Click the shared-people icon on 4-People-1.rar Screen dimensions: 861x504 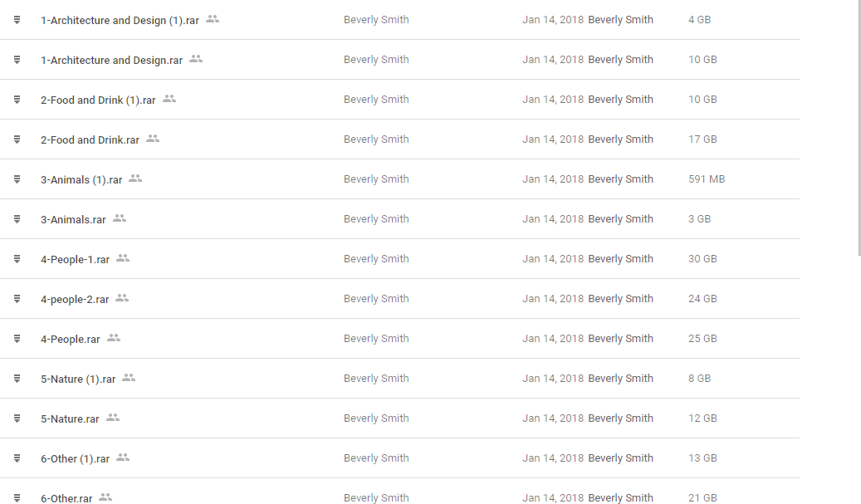[x=123, y=258]
